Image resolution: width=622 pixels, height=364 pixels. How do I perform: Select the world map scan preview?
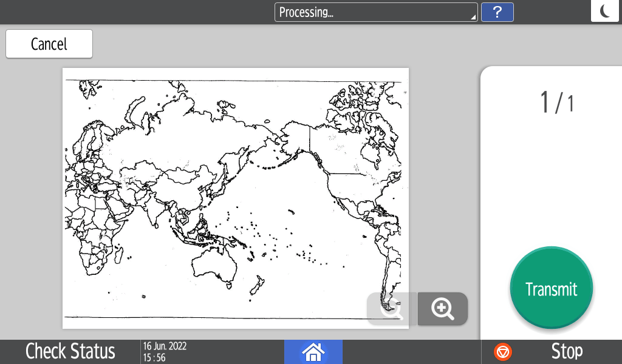click(x=236, y=198)
